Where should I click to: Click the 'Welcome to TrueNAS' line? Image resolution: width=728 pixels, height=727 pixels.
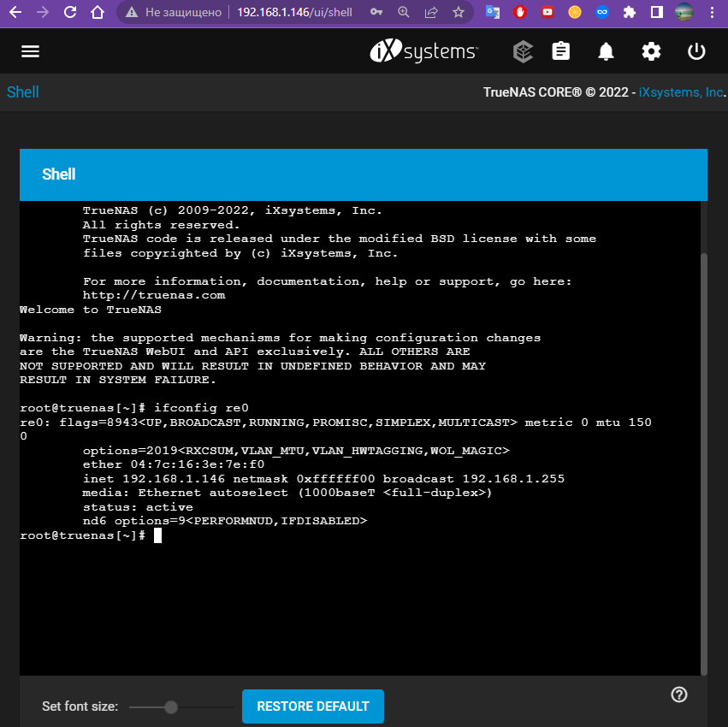point(91,310)
